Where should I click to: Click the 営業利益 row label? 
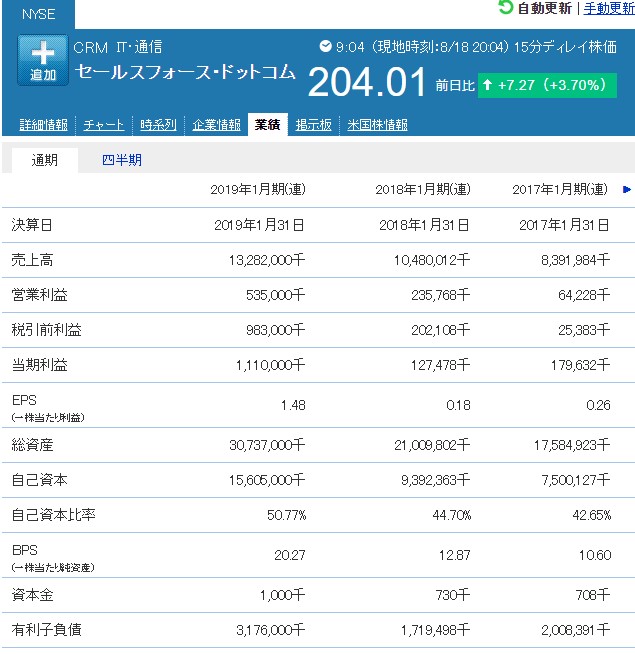point(39,295)
